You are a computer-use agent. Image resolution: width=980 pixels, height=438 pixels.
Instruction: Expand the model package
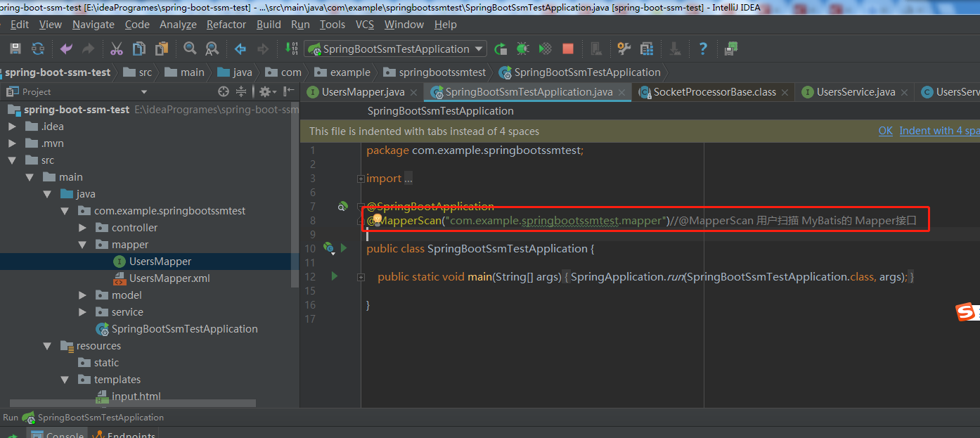point(82,295)
